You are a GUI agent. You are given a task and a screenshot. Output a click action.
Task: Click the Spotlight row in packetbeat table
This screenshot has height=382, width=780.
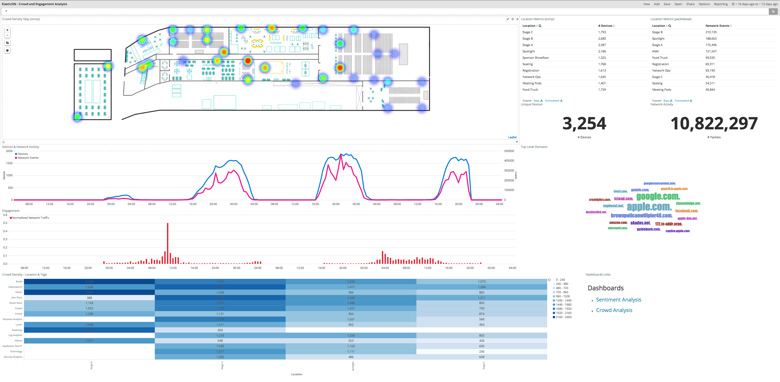click(x=713, y=38)
